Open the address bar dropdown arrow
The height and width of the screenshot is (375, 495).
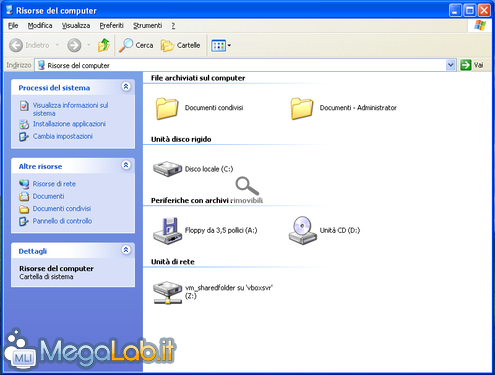451,65
